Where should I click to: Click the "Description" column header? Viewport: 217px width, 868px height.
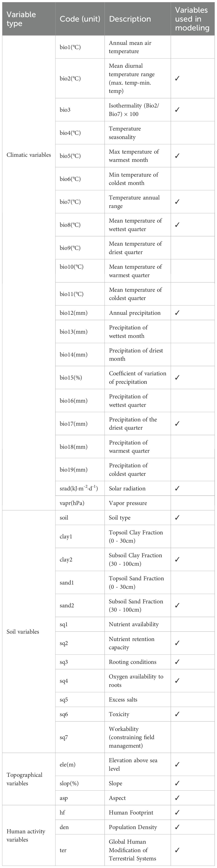[x=130, y=19]
